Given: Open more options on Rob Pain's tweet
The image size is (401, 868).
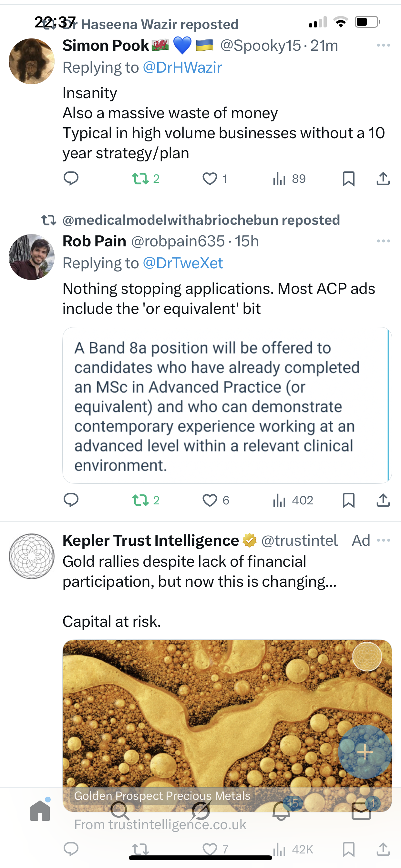Looking at the screenshot, I should (384, 241).
